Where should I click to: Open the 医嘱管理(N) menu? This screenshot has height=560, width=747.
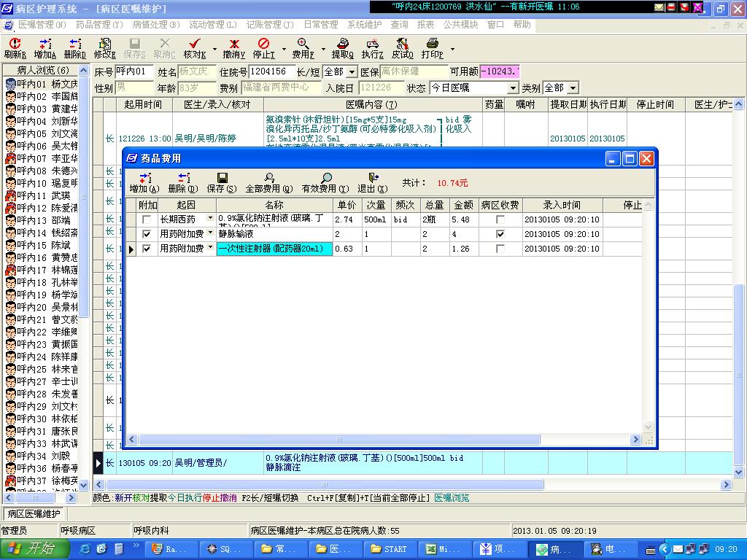pyautogui.click(x=42, y=25)
